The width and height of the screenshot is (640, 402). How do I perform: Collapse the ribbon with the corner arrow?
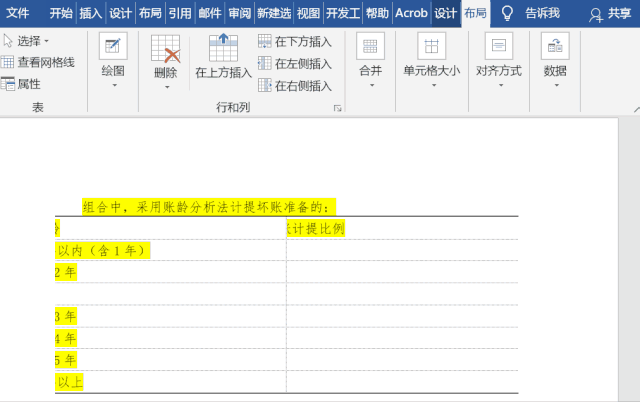[636, 109]
